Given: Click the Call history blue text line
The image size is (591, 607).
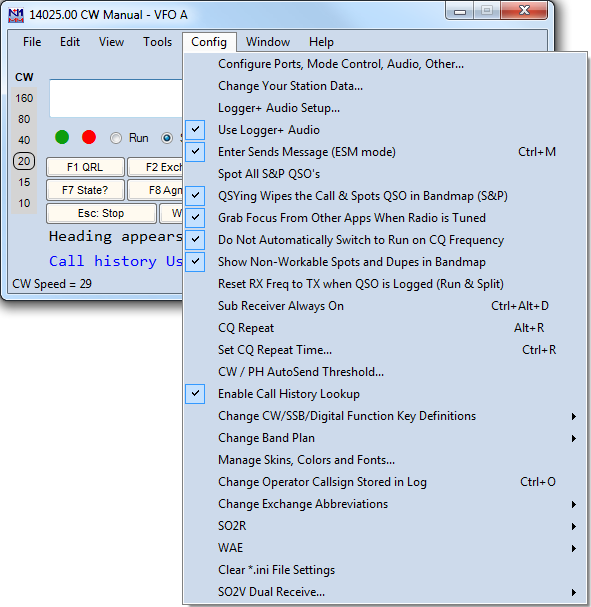Looking at the screenshot, I should pyautogui.click(x=116, y=261).
